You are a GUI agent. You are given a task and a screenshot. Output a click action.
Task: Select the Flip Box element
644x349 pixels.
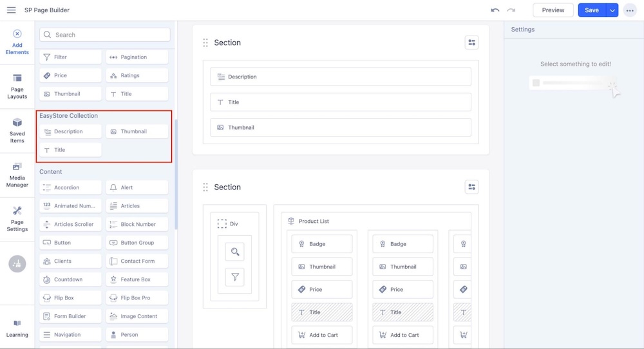coord(70,297)
